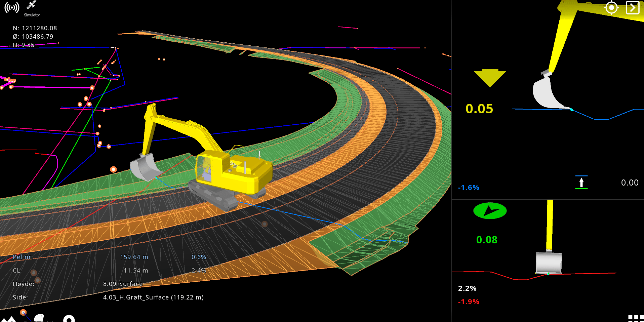This screenshot has height=322, width=644.
Task: Click the bucket selection icon at bottom
Action: [39, 318]
